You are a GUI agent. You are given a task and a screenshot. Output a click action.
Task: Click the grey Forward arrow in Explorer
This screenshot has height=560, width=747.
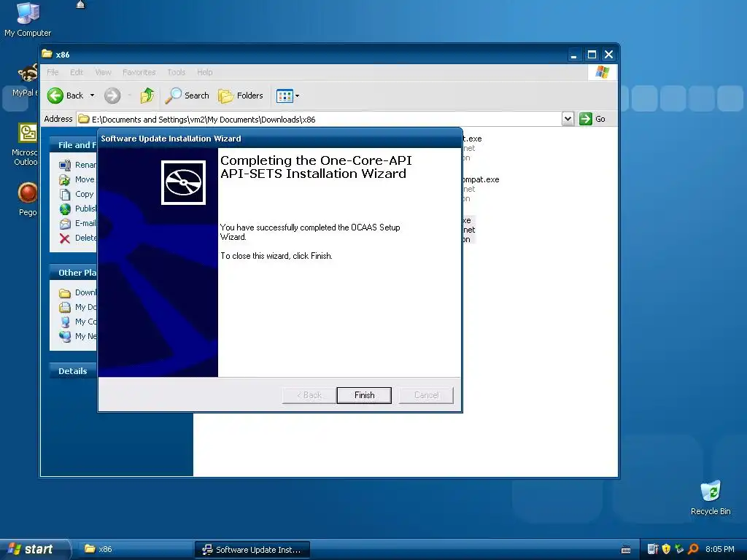click(112, 96)
